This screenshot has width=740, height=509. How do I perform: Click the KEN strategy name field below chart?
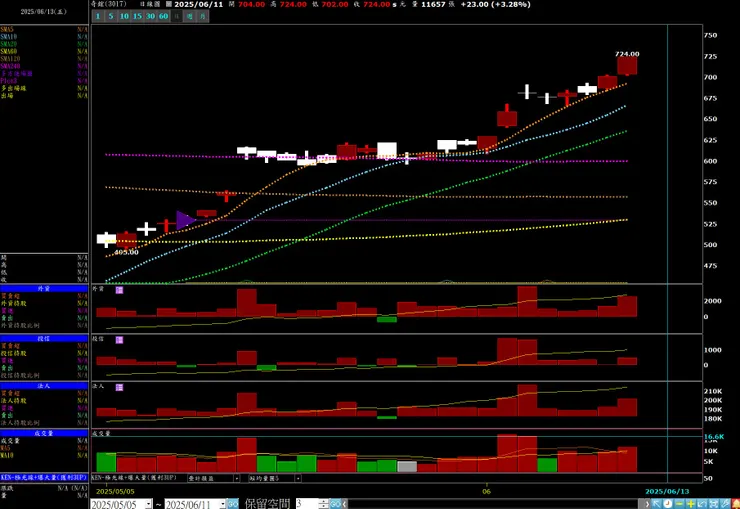tap(134, 478)
